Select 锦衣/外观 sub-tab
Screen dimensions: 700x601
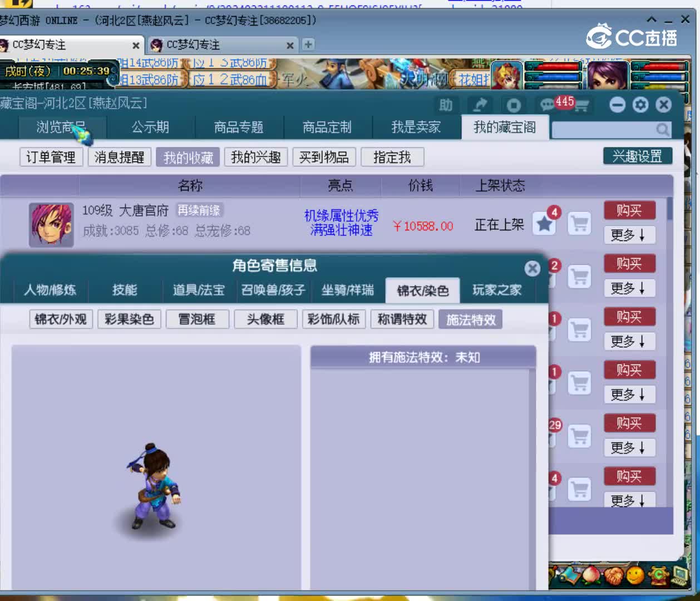point(61,319)
